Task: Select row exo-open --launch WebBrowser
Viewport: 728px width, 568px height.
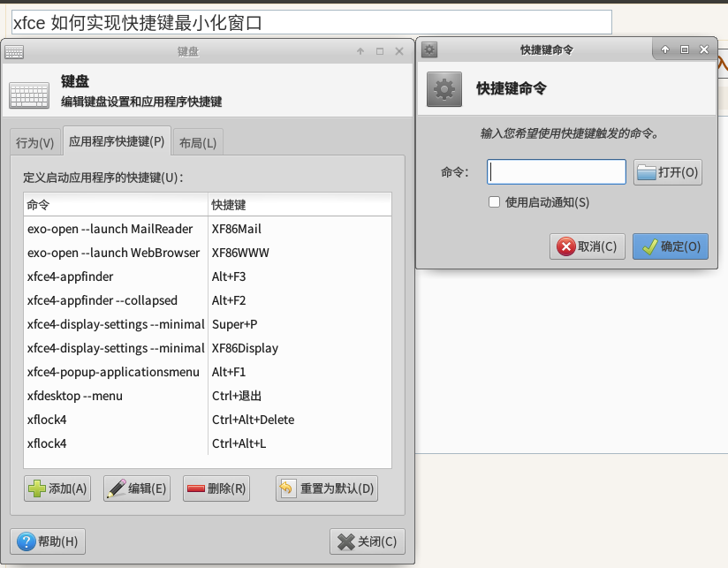Action: (208, 253)
